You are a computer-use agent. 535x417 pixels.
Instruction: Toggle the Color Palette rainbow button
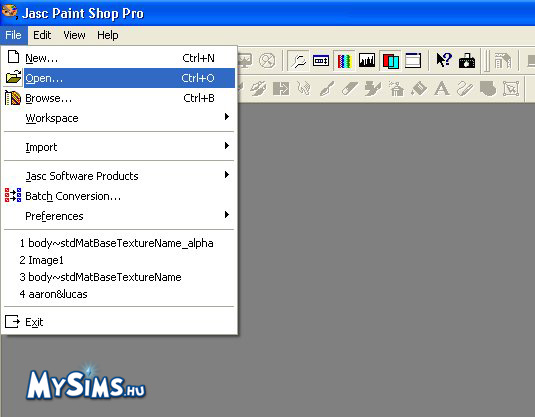click(x=344, y=61)
